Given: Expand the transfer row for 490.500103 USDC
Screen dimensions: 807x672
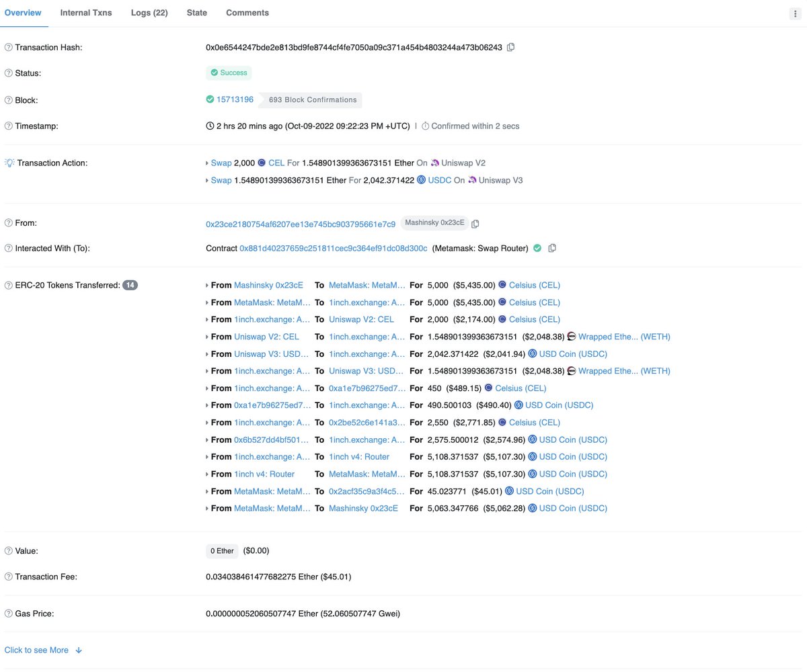Looking at the screenshot, I should click(x=207, y=406).
